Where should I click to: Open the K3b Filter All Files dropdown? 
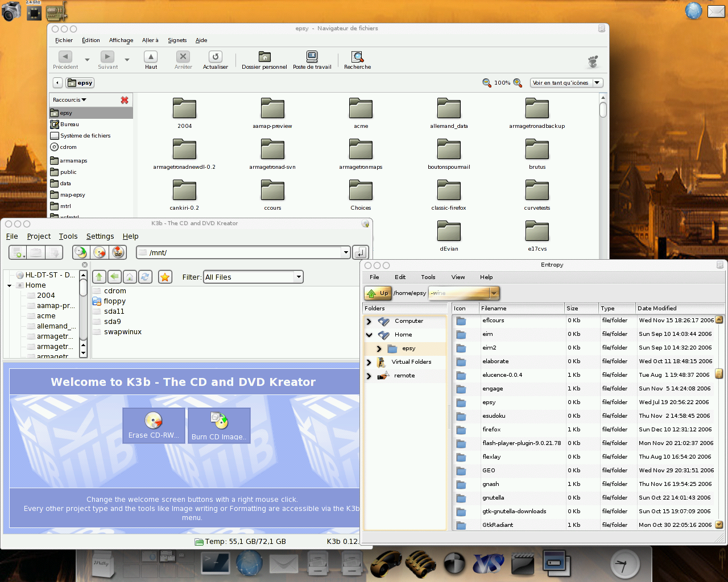tap(253, 277)
